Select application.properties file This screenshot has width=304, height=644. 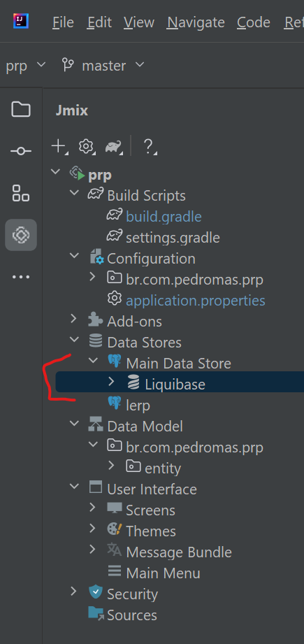point(195,301)
